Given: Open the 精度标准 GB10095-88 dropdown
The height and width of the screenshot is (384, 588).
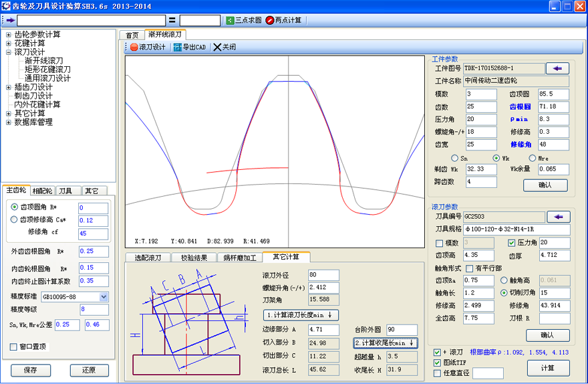Looking at the screenshot, I should pyautogui.click(x=104, y=296).
